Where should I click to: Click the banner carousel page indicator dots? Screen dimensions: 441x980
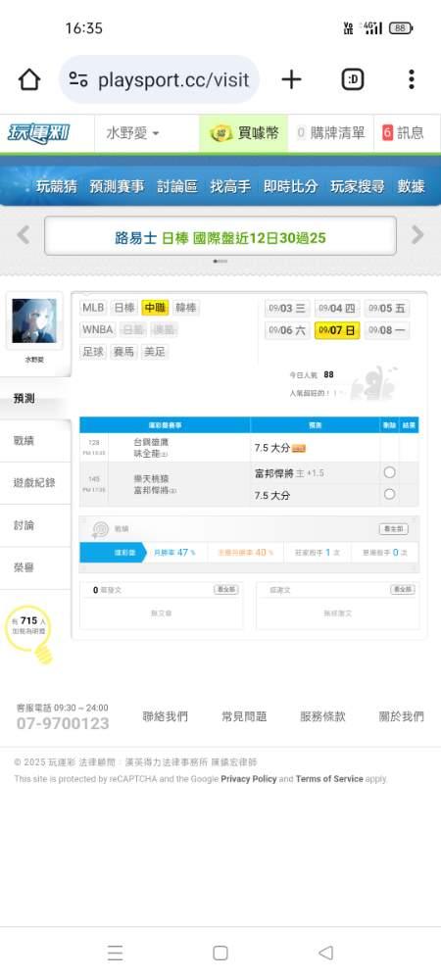[x=220, y=262]
